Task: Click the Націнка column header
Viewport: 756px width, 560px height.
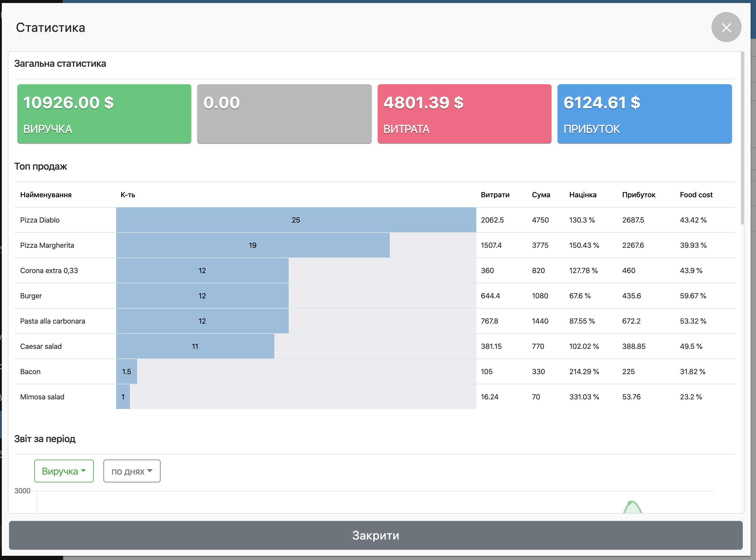Action: click(582, 195)
